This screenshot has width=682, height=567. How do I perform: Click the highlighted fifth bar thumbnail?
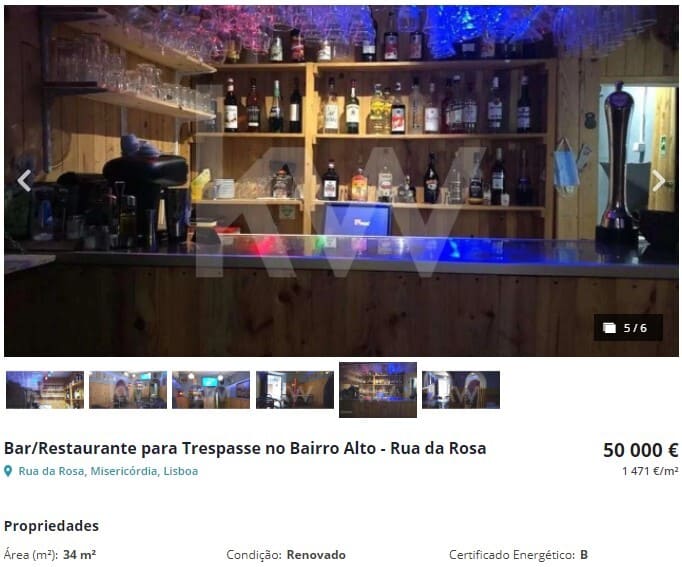378,390
